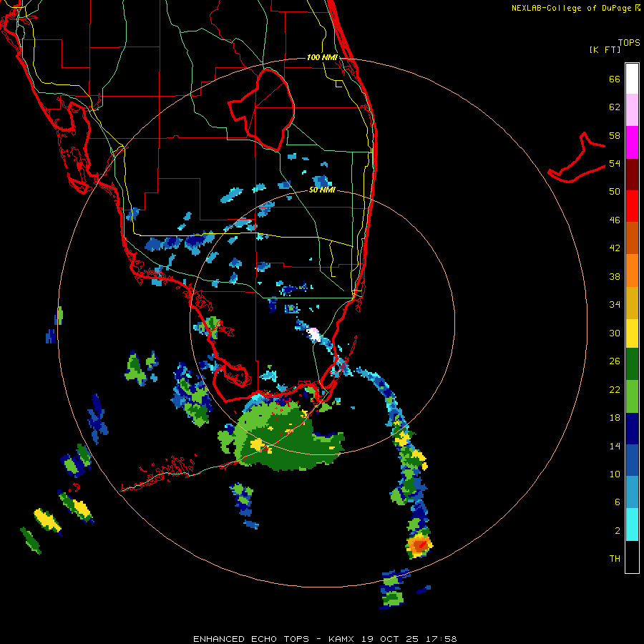Viewport: 644px width, 644px height.
Task: Click the KAMX station identifier in caption
Action: [343, 639]
